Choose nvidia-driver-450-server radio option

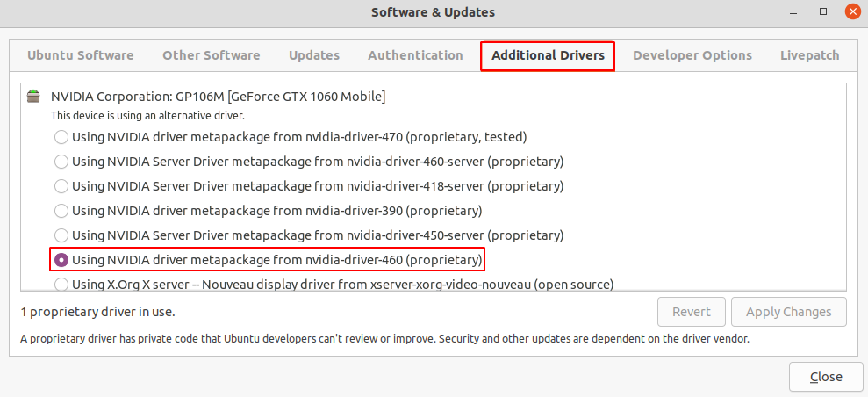click(61, 235)
